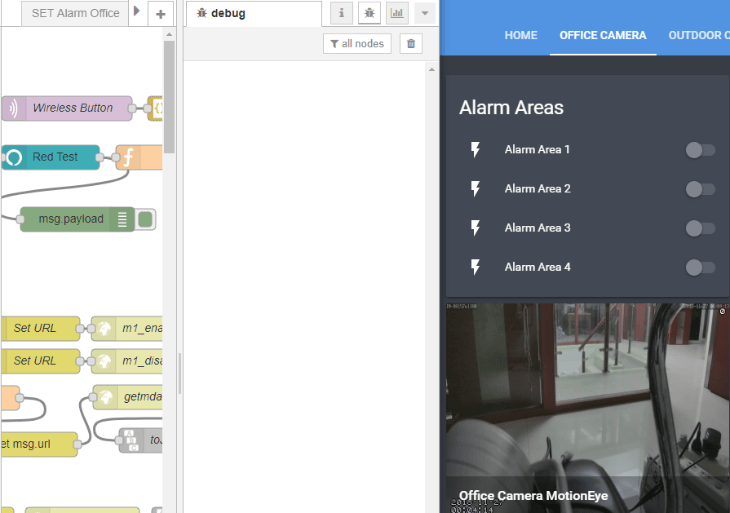
Task: Open the info sidebar tab icon
Action: coord(342,13)
